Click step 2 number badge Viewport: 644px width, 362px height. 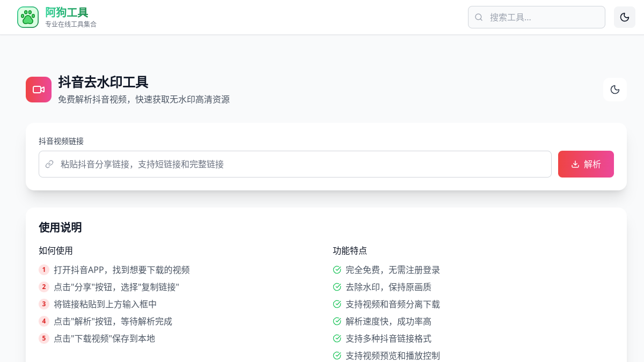point(44,287)
